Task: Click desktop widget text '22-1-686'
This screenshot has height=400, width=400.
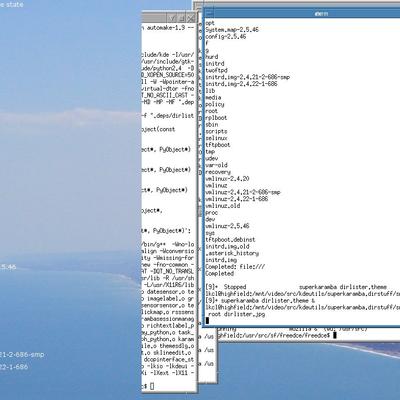Action: tap(14, 367)
